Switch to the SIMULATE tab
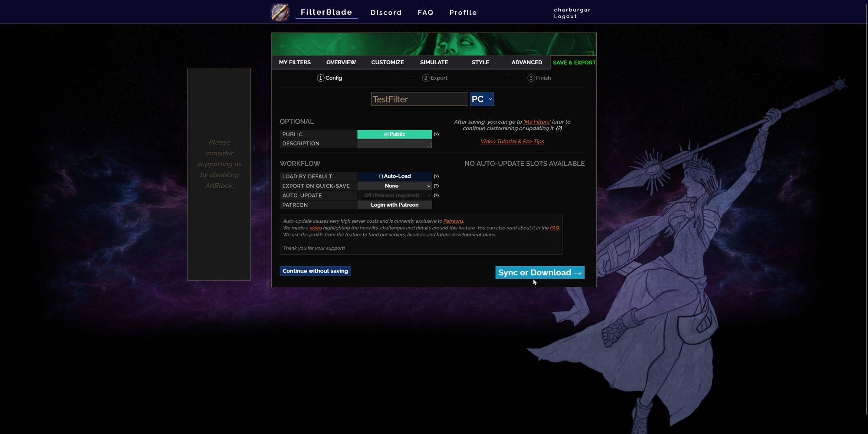868x434 pixels. (434, 62)
